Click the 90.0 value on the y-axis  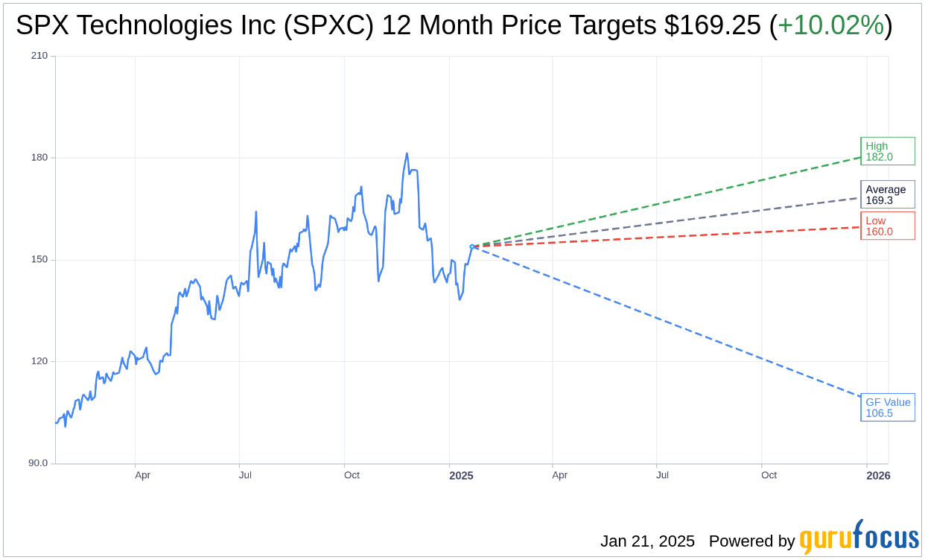[x=36, y=463]
